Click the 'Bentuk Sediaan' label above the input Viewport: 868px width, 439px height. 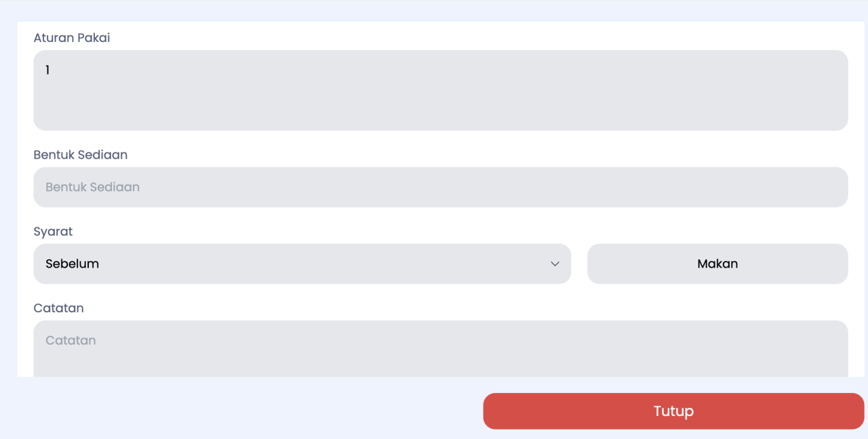click(81, 154)
